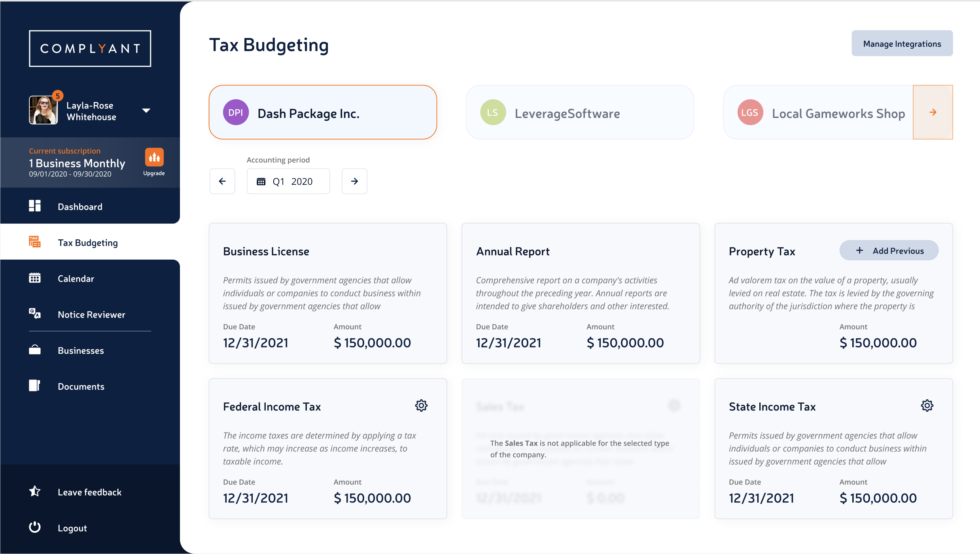Click the Upgrade subscription icon

154,158
